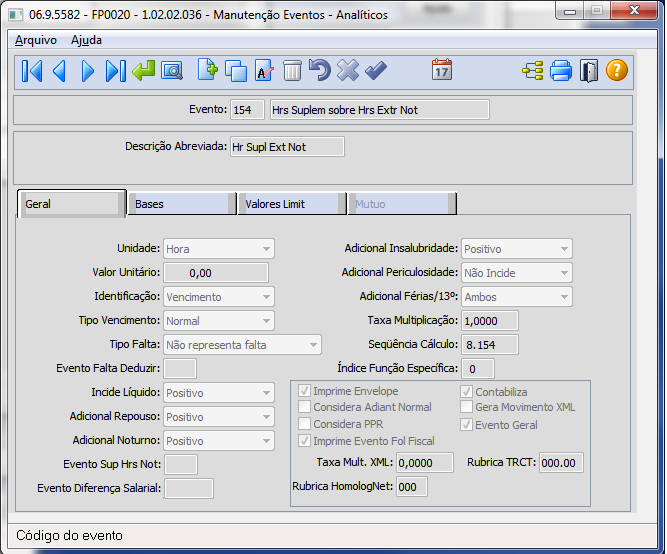Add a new record icon

point(208,71)
